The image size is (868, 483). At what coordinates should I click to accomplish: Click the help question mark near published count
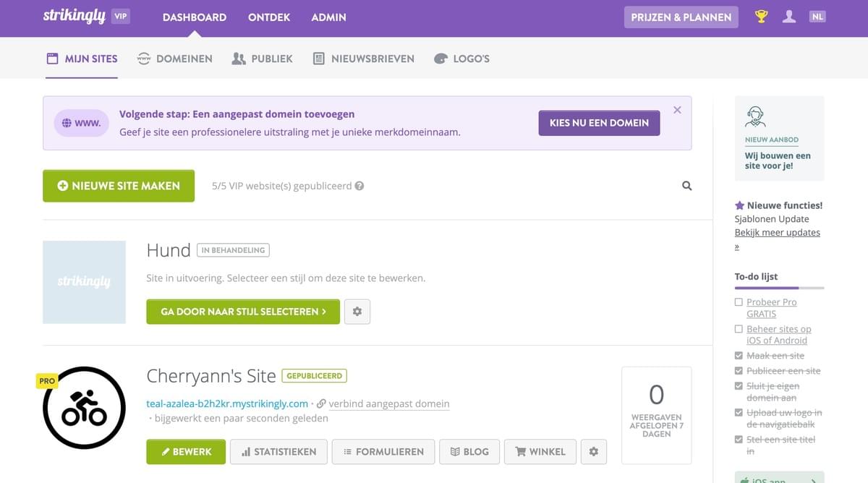click(x=359, y=186)
